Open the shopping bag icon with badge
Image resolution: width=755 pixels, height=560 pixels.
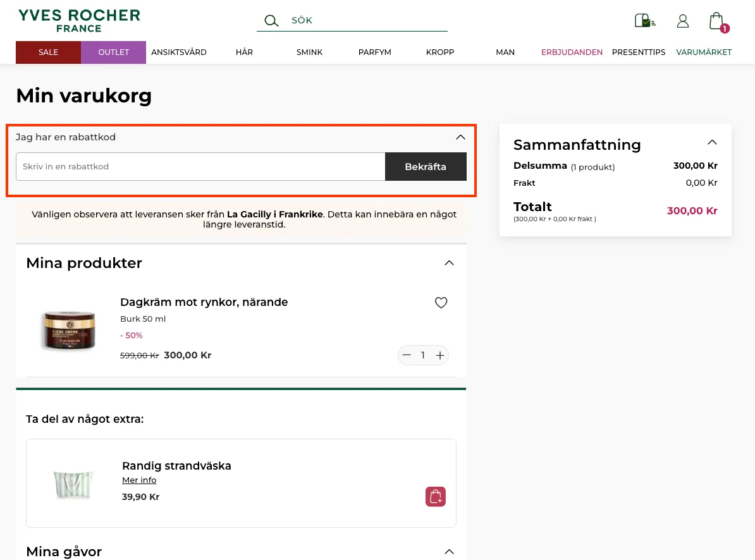point(718,21)
